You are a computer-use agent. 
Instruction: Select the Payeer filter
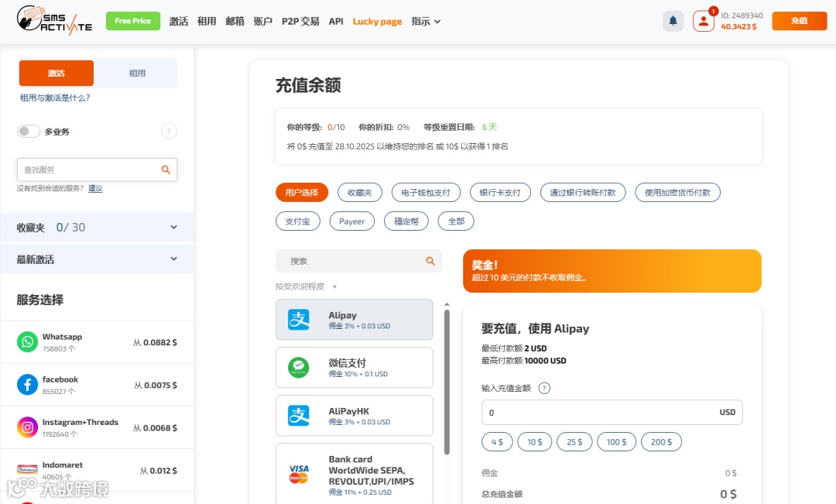352,221
